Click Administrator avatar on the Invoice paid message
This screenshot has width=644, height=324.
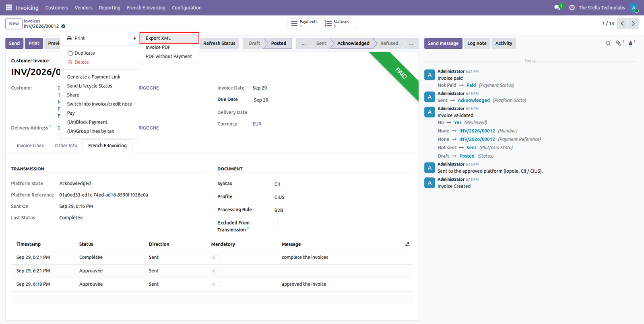pos(429,75)
